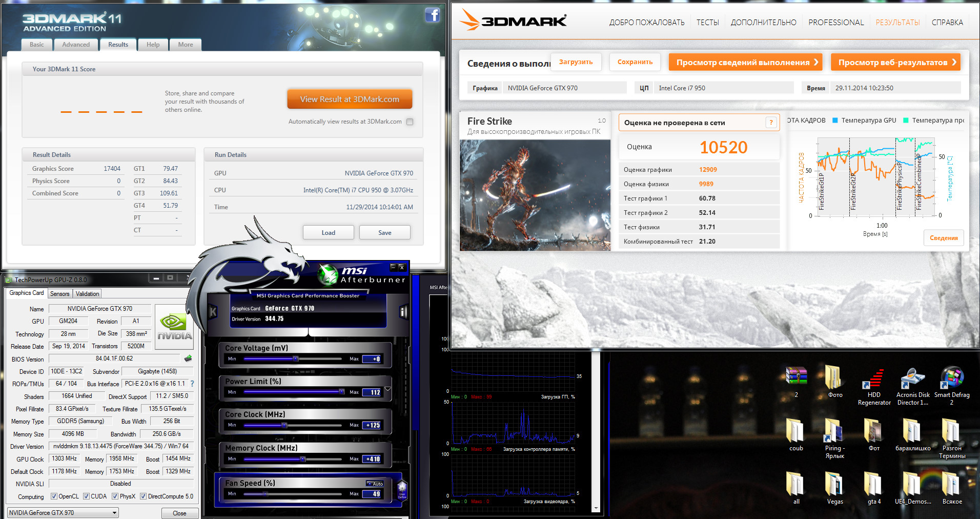Click the Bus Interface question mark in GPU-Z

pos(192,384)
